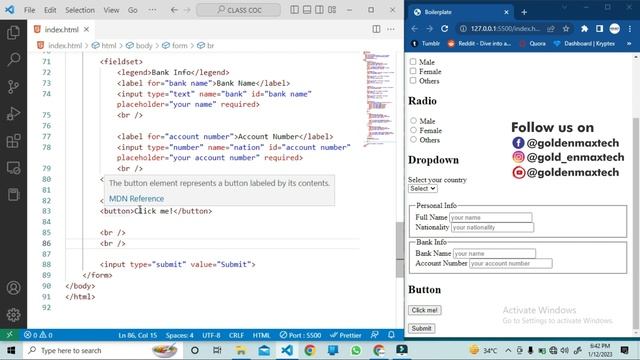640x360 pixels.
Task: Show hidden system tray icons
Action: click(508, 350)
